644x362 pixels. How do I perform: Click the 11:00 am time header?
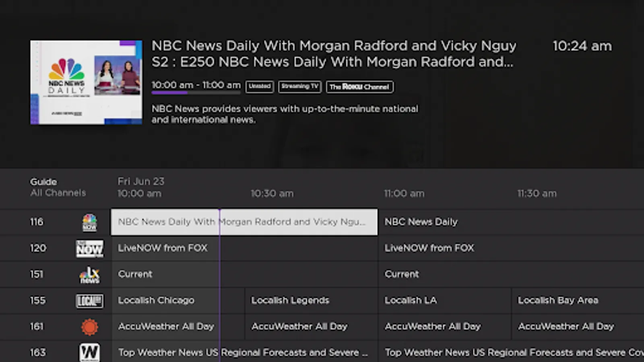coord(404,193)
